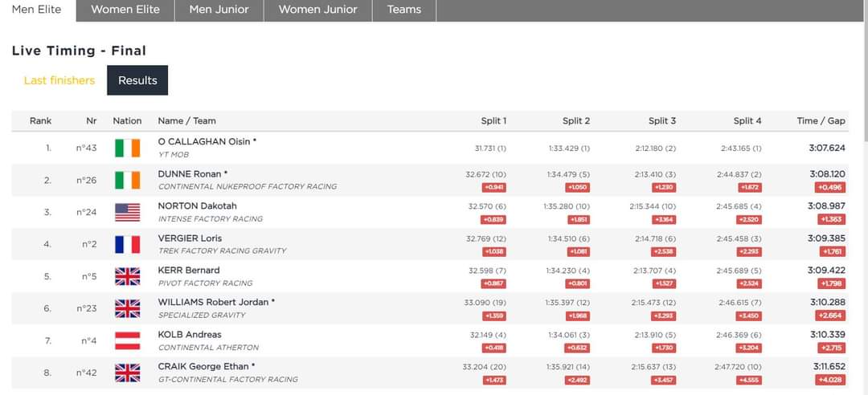This screenshot has width=868, height=395.
Task: Click the Split 3 column header
Action: point(662,120)
